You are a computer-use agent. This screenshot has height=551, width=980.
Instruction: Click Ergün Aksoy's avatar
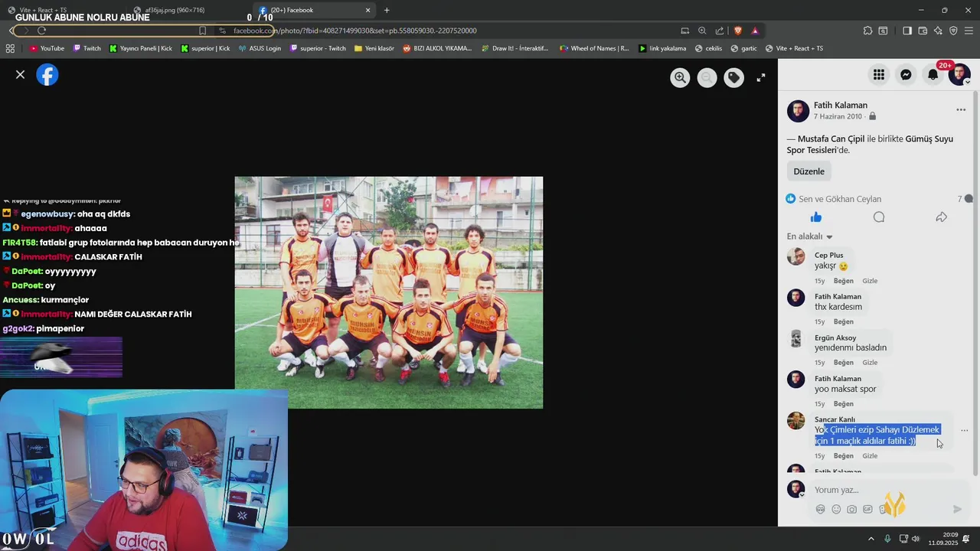point(796,339)
